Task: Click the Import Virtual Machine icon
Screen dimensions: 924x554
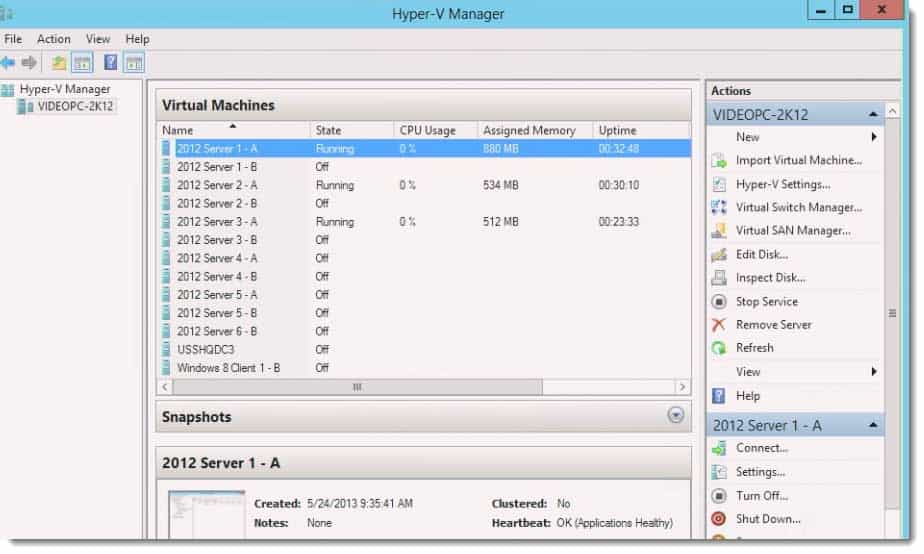Action: [719, 160]
